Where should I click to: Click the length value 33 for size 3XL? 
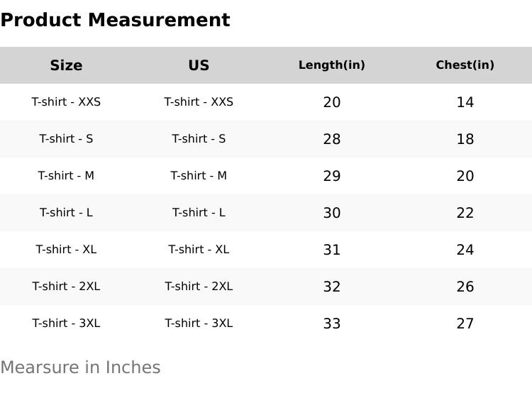331,323
